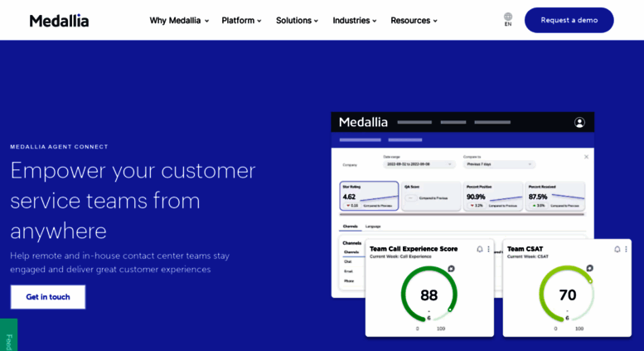Open the Date range dropdown in dashboard
The height and width of the screenshot is (351, 644).
click(419, 164)
